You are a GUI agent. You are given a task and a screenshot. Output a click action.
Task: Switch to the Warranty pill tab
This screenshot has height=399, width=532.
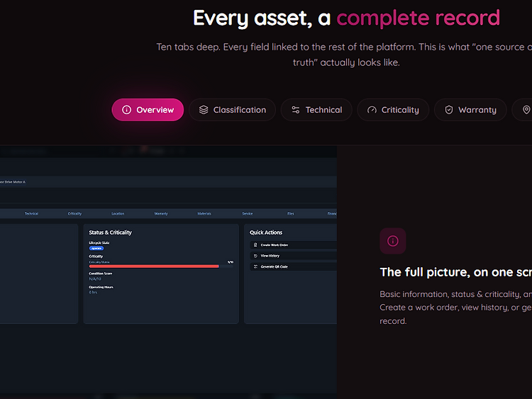click(470, 110)
